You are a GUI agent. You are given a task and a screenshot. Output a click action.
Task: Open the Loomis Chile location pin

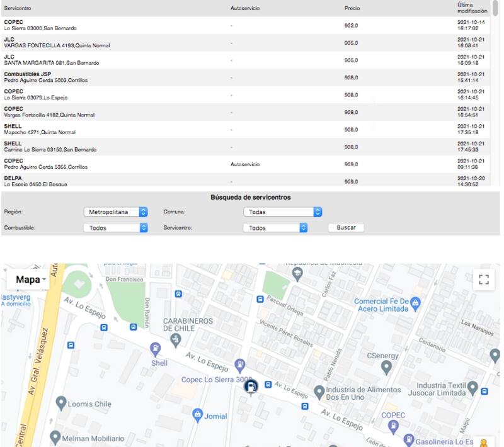61,402
